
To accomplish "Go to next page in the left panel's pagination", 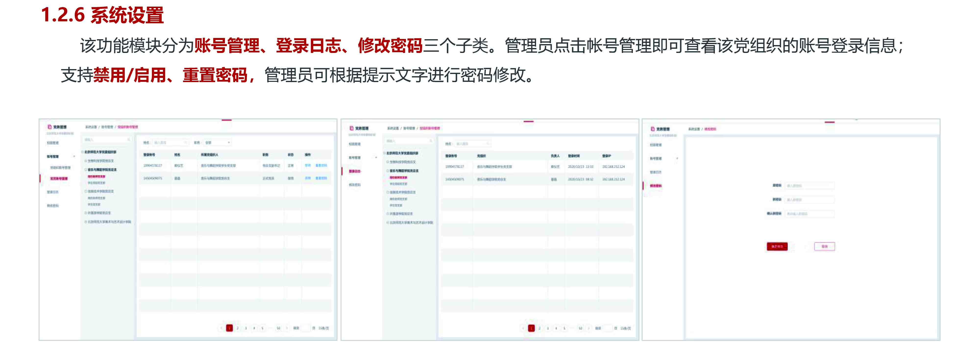I will 287,328.
